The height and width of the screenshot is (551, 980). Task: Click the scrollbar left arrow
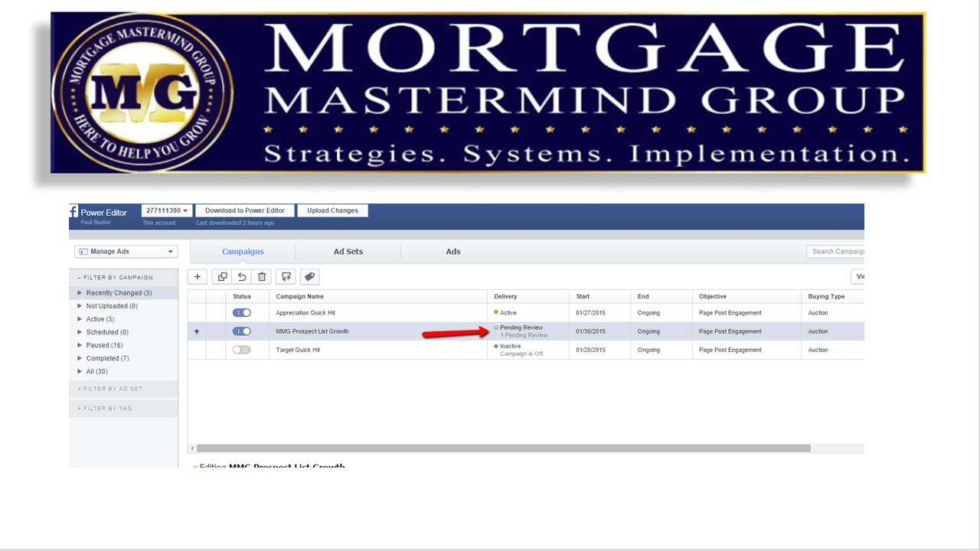click(x=191, y=448)
